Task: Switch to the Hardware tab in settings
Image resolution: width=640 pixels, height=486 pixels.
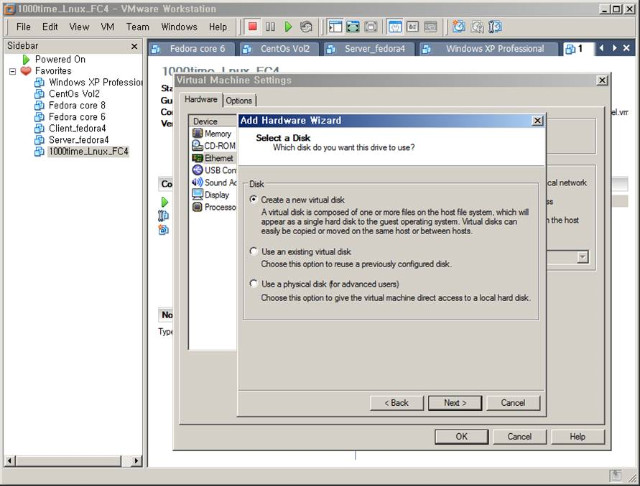Action: 201,99
